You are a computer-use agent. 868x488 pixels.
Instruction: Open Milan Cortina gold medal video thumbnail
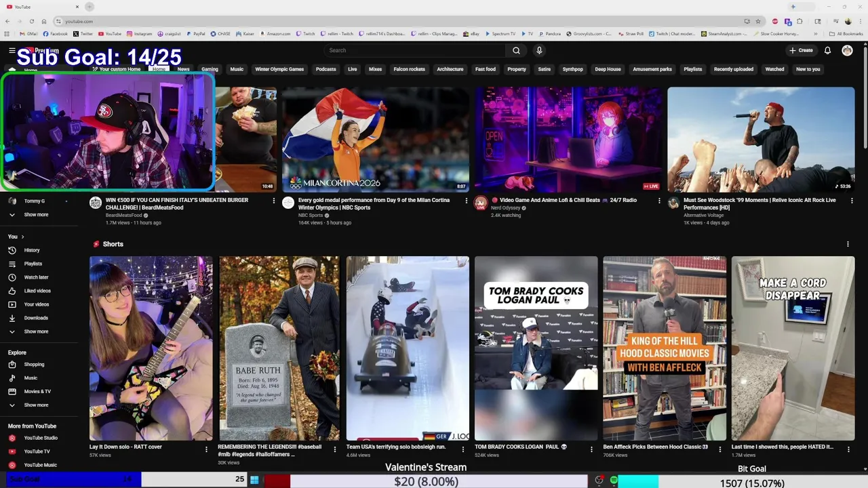[x=376, y=139]
